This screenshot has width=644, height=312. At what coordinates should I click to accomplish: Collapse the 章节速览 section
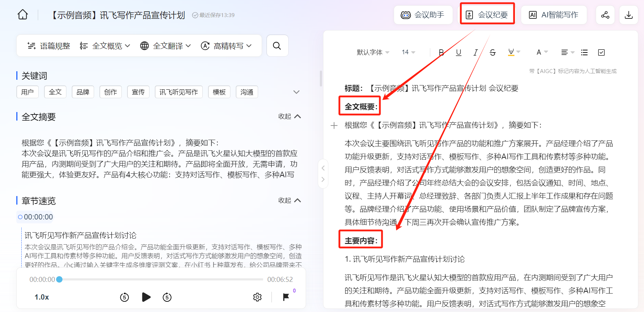pos(290,200)
